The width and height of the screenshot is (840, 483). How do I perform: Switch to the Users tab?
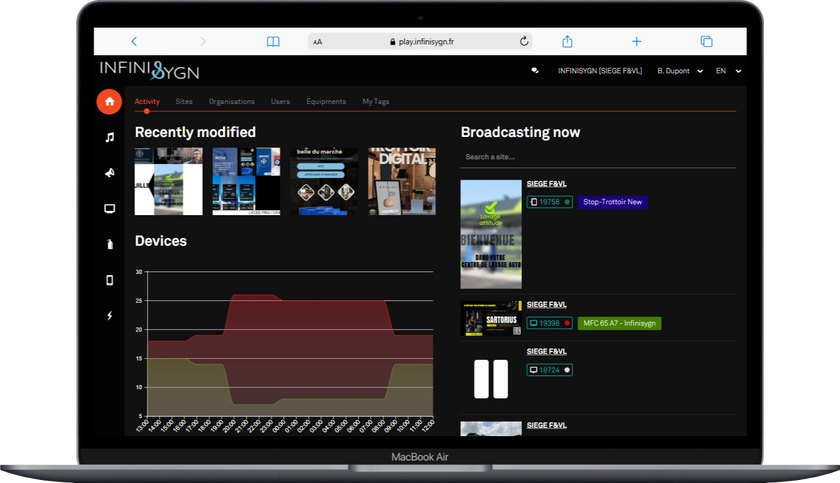coord(280,101)
